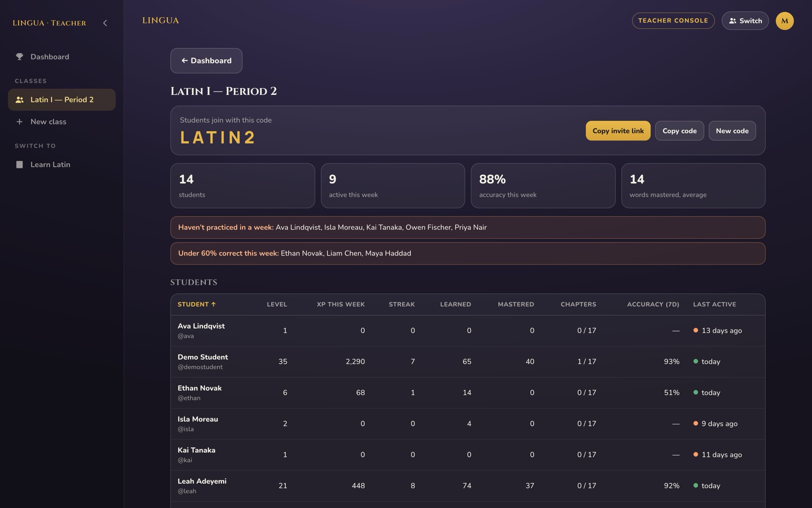812x508 pixels.
Task: Click the Under 60% correct alert
Action: (468, 253)
